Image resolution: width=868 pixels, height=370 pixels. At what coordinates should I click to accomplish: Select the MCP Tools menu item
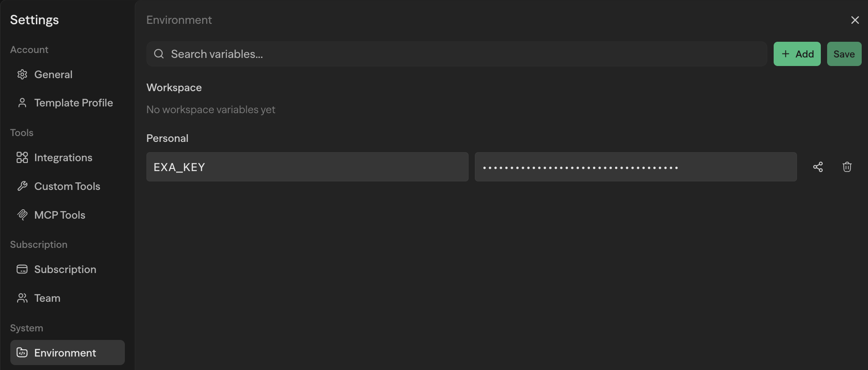click(x=59, y=215)
